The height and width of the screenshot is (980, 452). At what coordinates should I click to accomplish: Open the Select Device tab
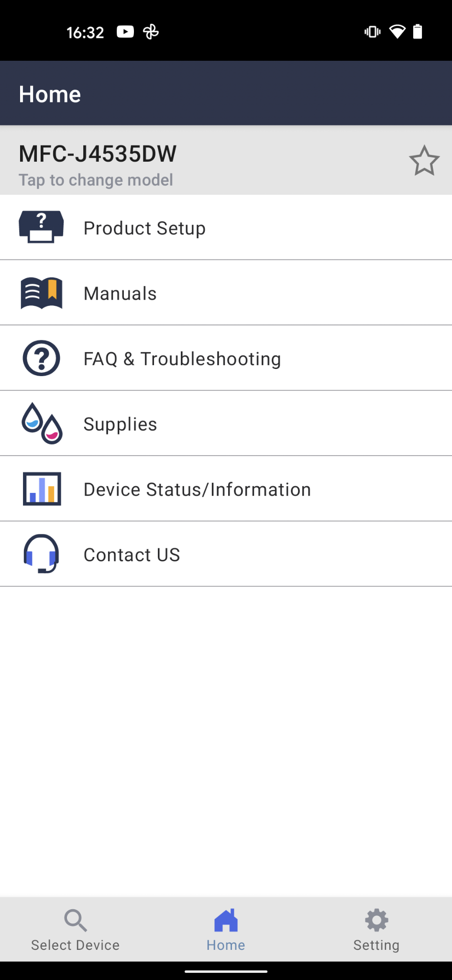pyautogui.click(x=75, y=930)
